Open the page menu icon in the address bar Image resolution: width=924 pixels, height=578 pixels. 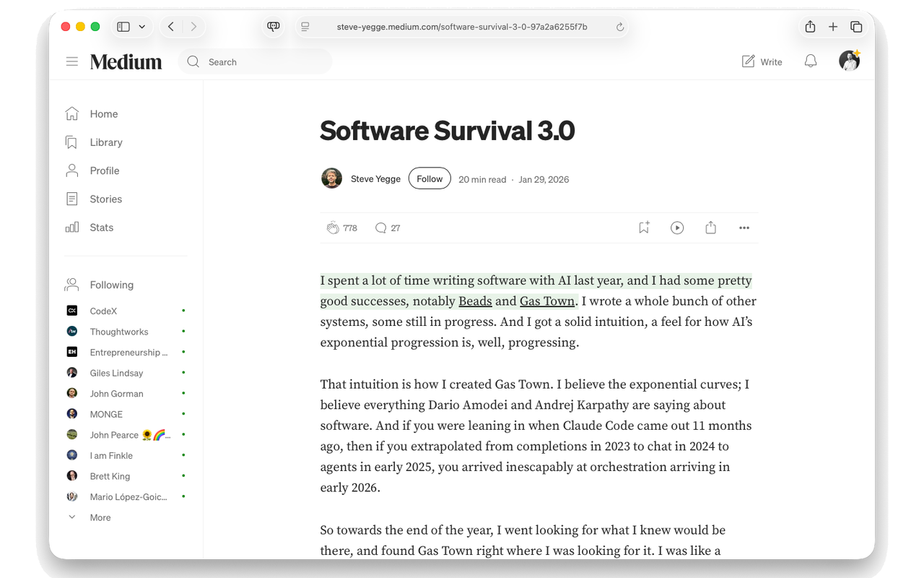point(305,27)
